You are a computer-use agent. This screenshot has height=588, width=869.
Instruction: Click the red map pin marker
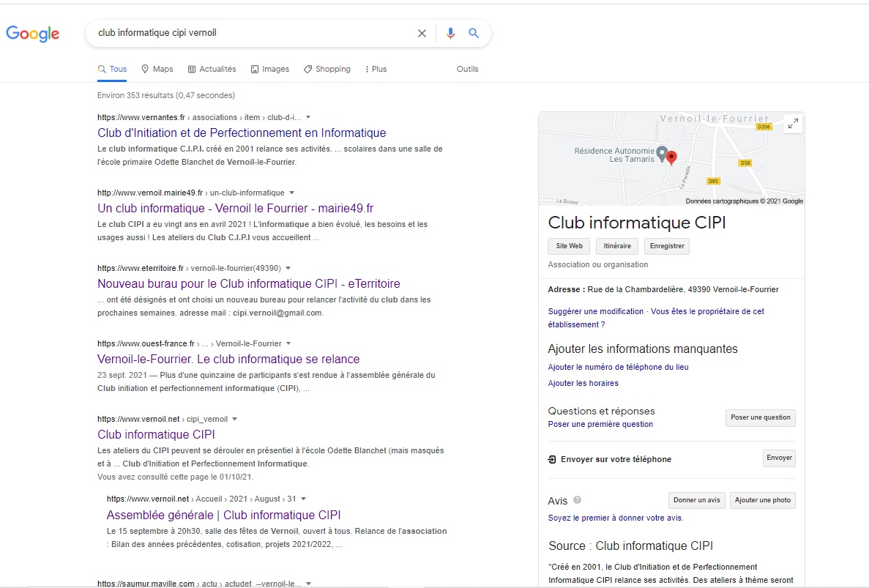pyautogui.click(x=671, y=158)
